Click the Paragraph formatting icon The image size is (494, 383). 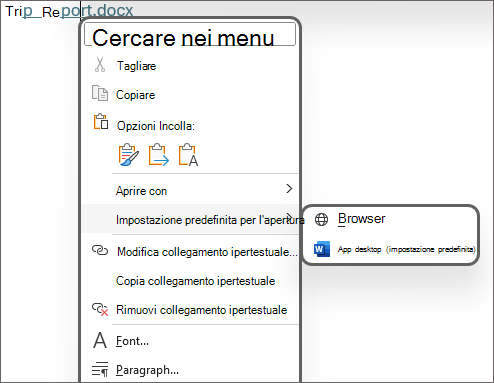[x=100, y=369]
